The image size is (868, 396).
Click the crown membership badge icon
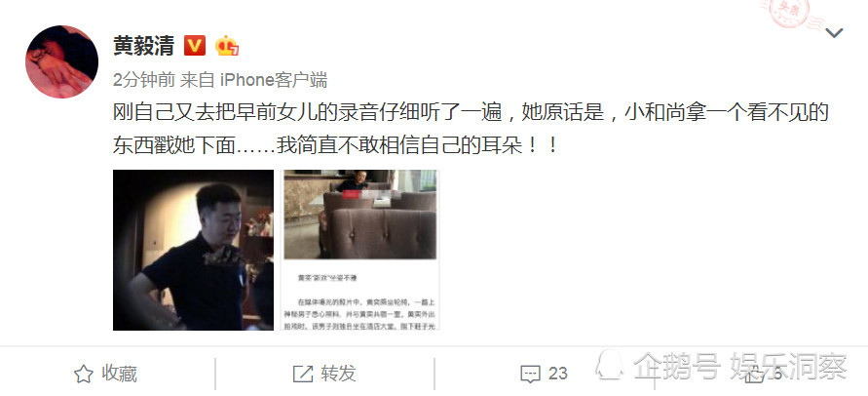(x=227, y=46)
